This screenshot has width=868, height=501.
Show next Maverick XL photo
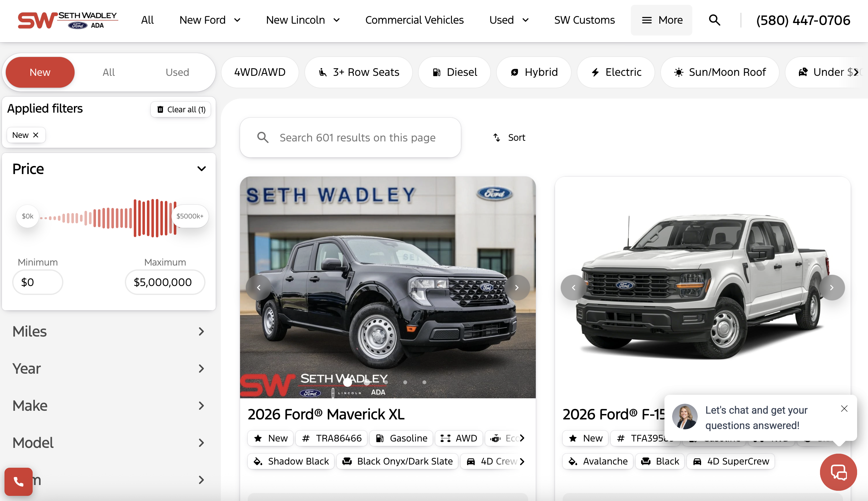click(517, 287)
